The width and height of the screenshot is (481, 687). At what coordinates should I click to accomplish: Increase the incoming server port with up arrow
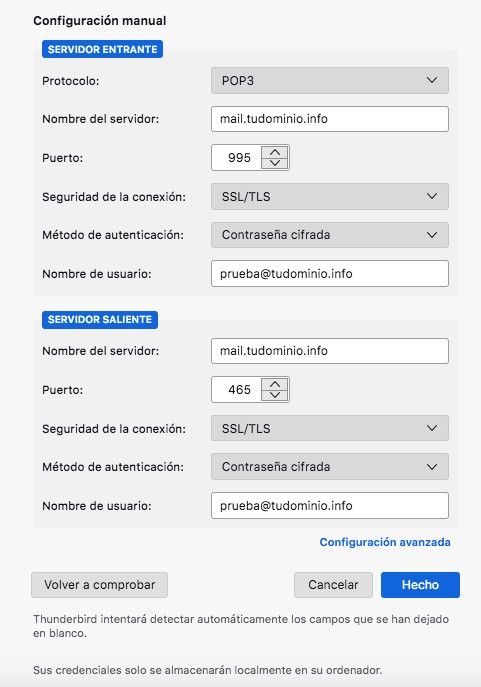[x=275, y=152]
